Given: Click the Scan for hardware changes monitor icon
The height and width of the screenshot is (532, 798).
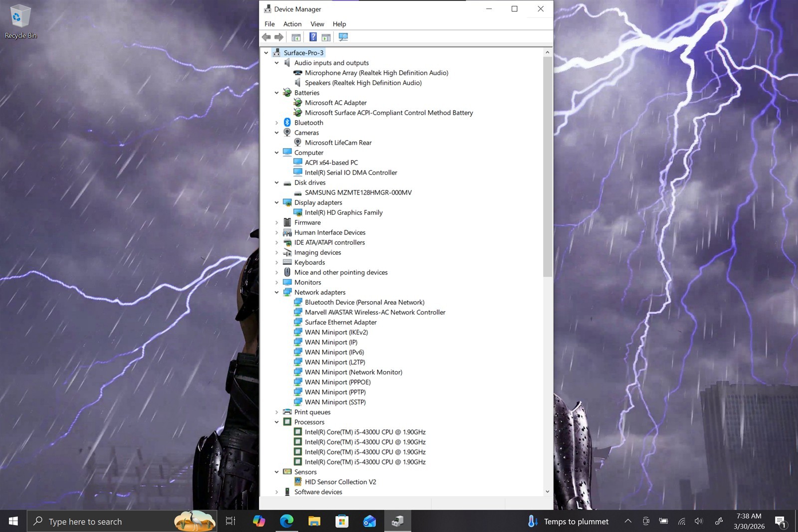Looking at the screenshot, I should [343, 37].
